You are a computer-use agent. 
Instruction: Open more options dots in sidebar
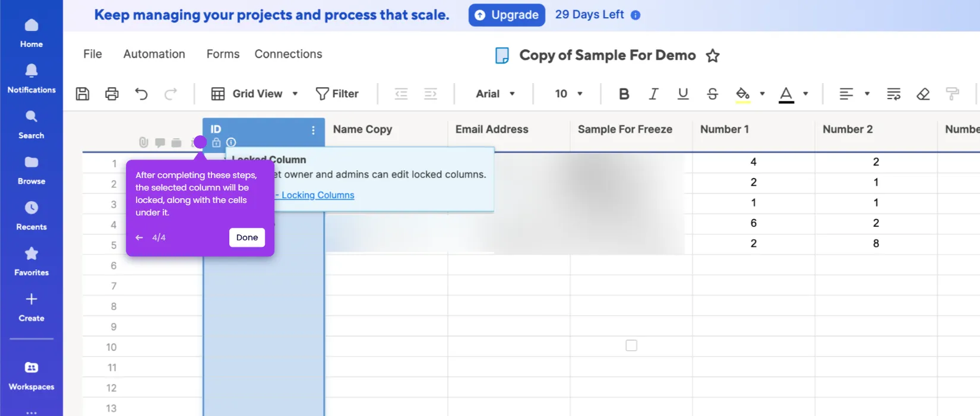pos(31,412)
